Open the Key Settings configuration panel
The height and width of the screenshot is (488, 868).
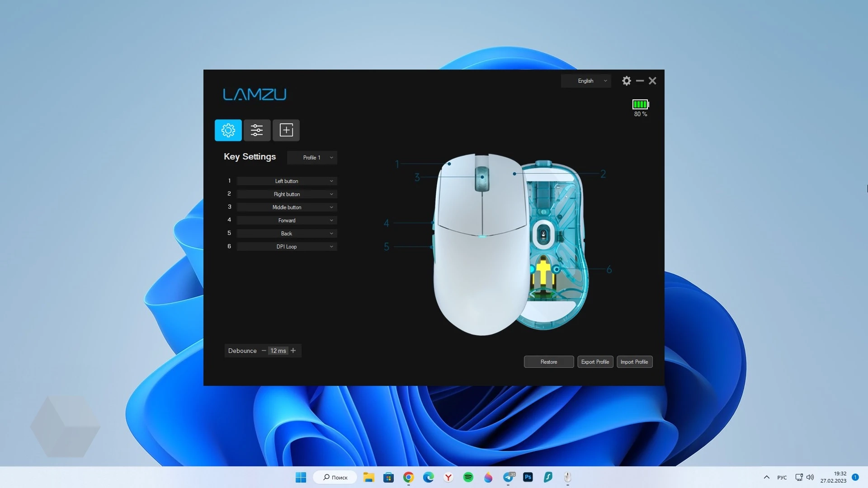(228, 130)
